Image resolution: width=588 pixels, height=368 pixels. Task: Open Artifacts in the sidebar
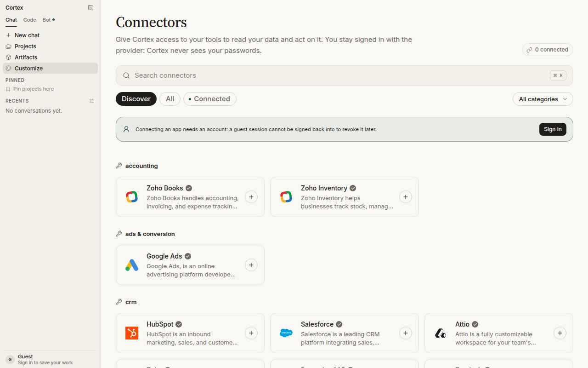pos(50,57)
